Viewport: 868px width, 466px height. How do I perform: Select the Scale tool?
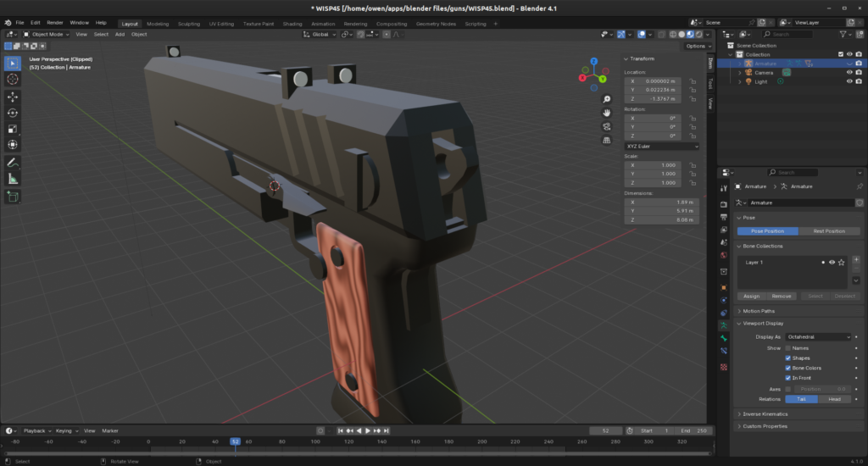[x=13, y=129]
